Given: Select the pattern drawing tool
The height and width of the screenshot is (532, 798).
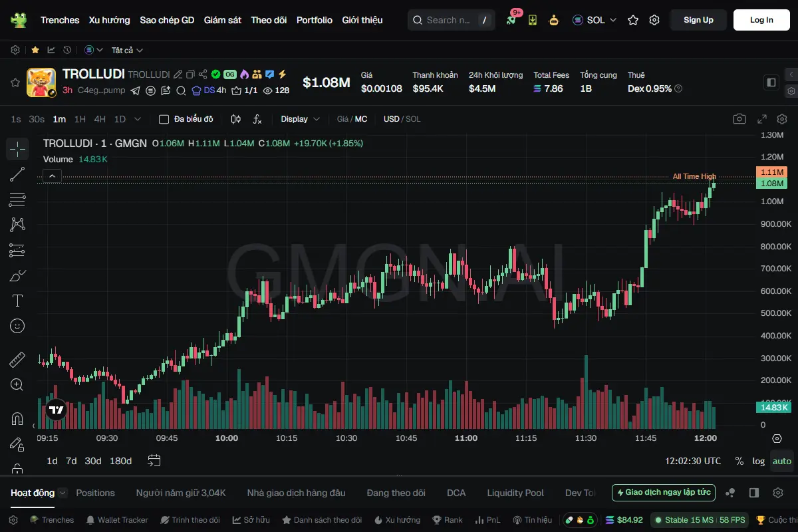Looking at the screenshot, I should [x=17, y=225].
